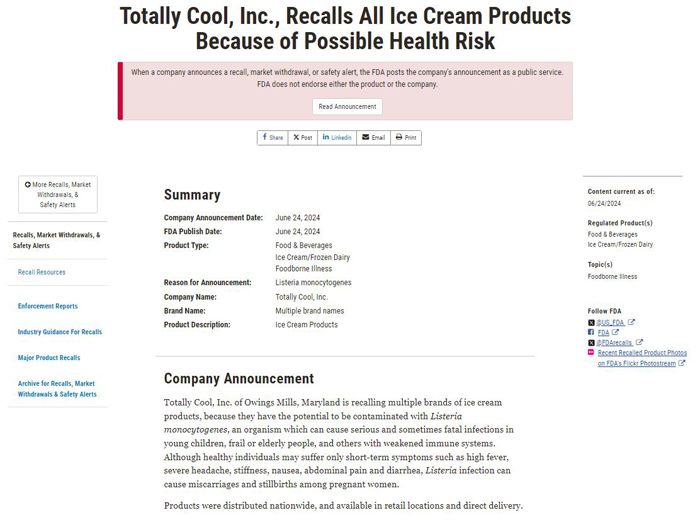Open Recent Recalled Product Photos on Flickr
The image size is (700, 520).
642,358
